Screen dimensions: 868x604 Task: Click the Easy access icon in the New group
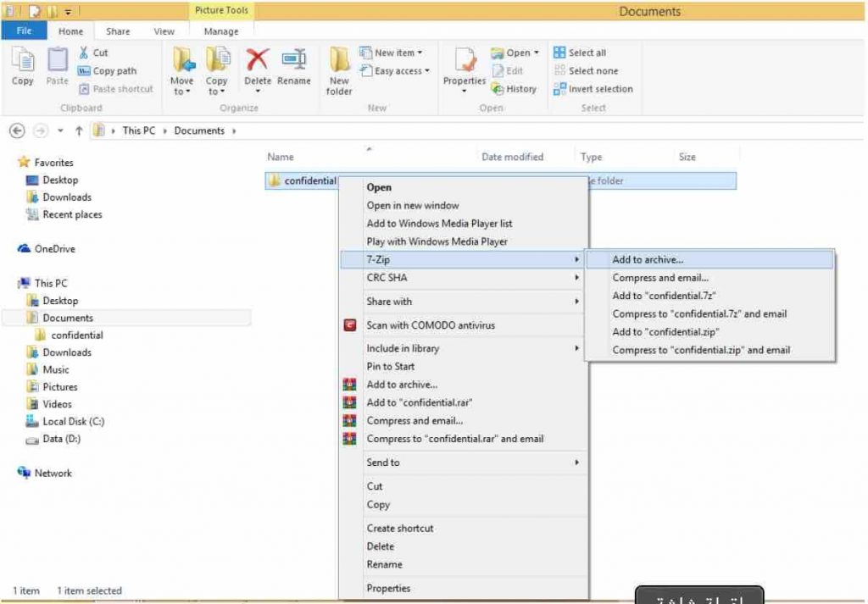[x=368, y=71]
